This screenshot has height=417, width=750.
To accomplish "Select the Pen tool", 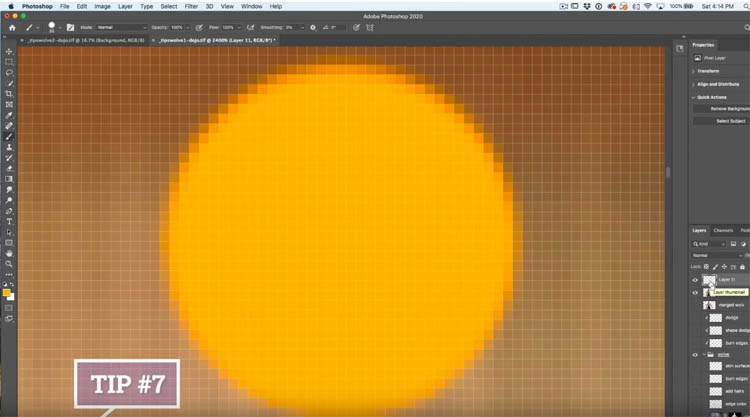I will coord(9,211).
